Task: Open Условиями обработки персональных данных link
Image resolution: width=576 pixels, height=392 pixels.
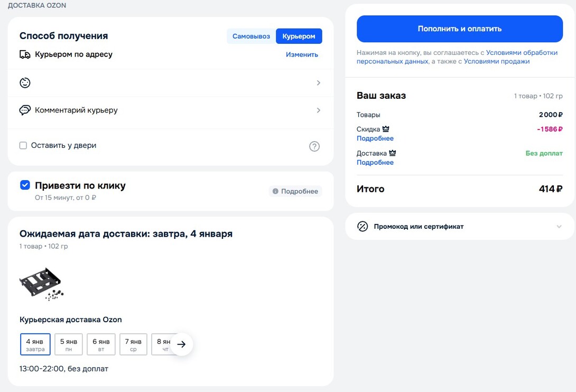Action: click(x=457, y=57)
